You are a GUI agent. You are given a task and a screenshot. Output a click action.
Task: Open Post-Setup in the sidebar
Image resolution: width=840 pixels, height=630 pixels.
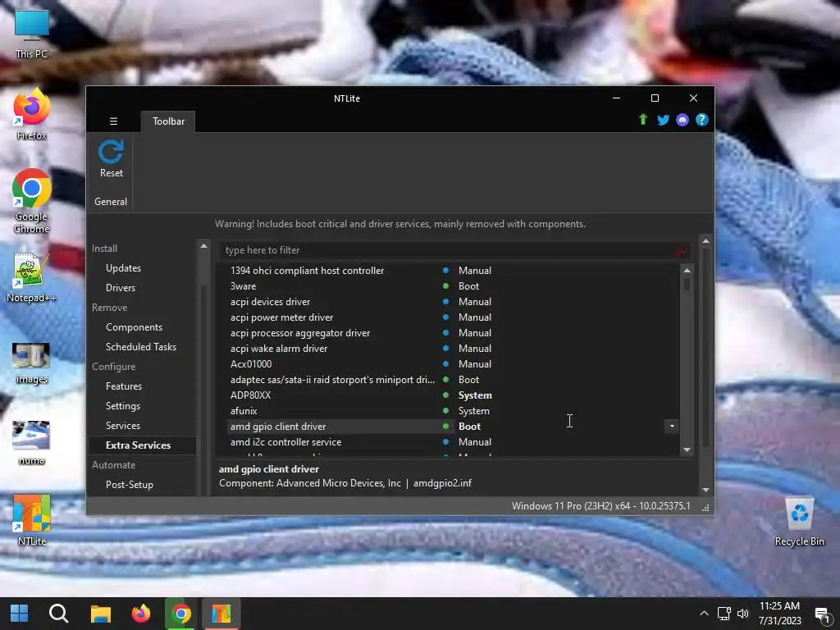tap(129, 484)
